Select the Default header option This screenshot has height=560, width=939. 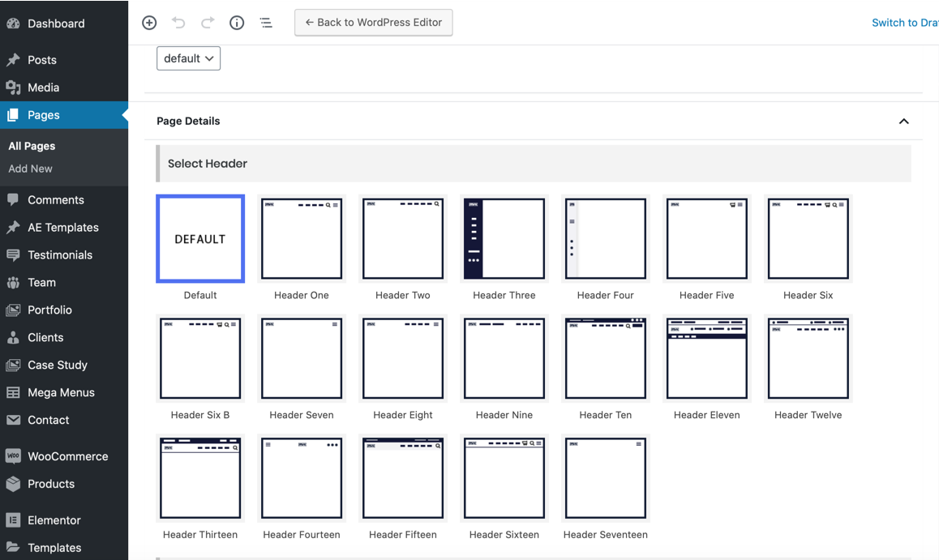[x=200, y=239]
